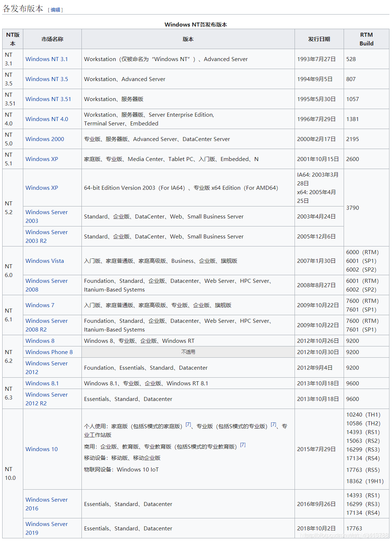Select the date 2001年10月15日
The height and width of the screenshot is (542, 392).
pyautogui.click(x=318, y=159)
